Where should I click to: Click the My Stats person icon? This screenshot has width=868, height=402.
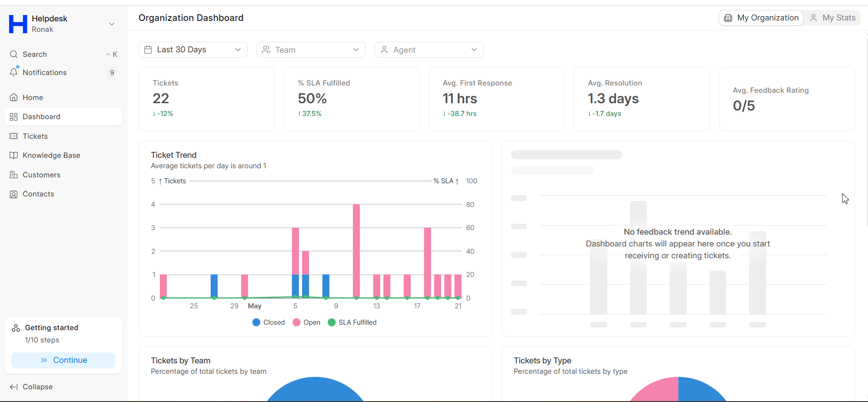pyautogui.click(x=813, y=18)
